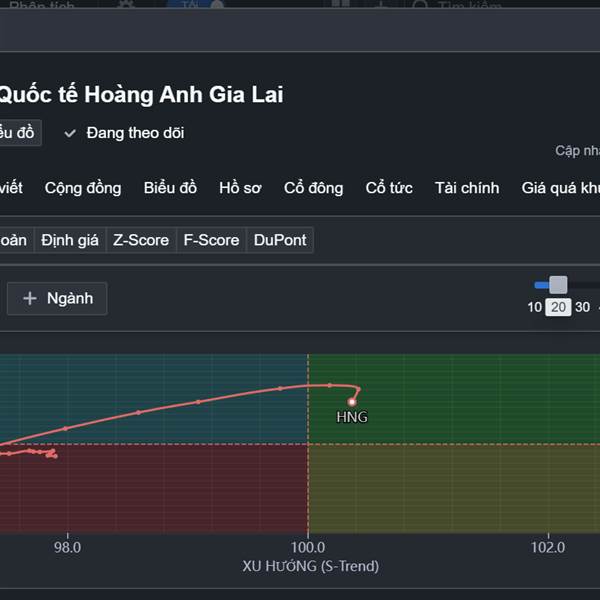Image resolution: width=600 pixels, height=600 pixels.
Task: Select 10 on the period scale
Action: (x=535, y=307)
